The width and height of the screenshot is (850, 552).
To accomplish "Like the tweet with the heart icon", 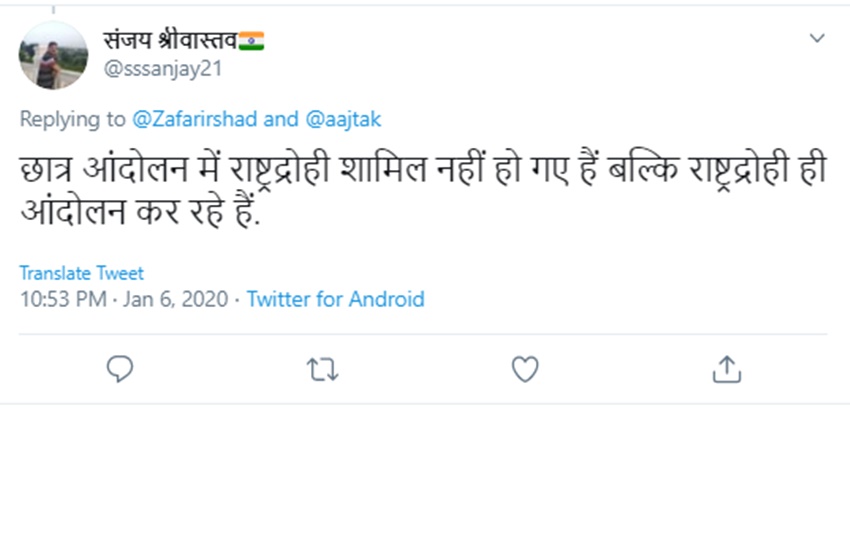I will point(525,370).
